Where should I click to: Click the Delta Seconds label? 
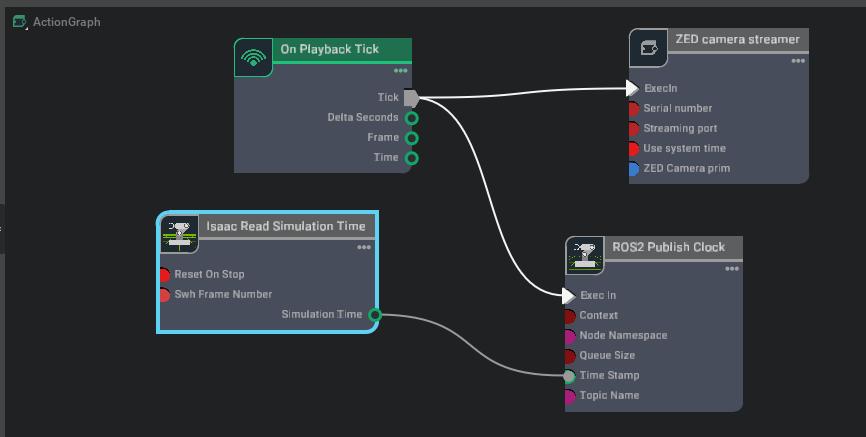(362, 117)
